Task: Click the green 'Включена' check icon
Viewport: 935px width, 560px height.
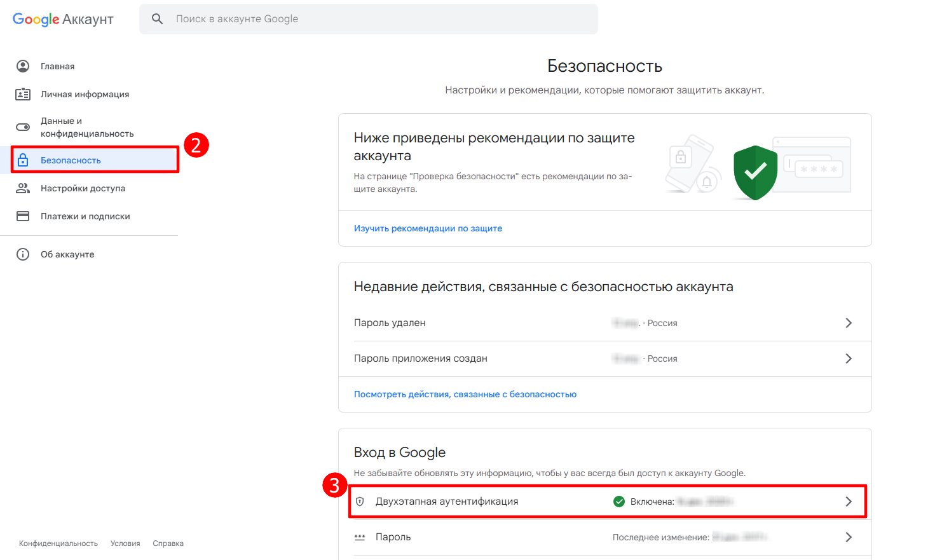Action: [x=619, y=502]
